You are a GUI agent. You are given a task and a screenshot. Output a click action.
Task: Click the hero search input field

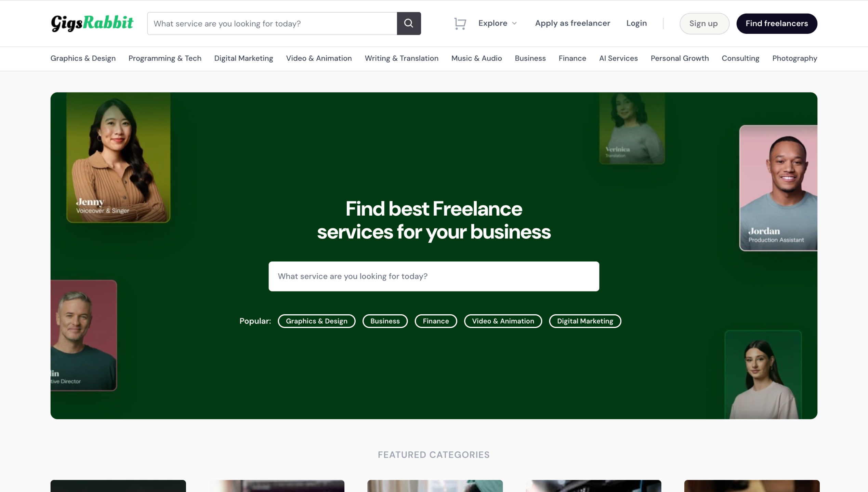tap(434, 276)
